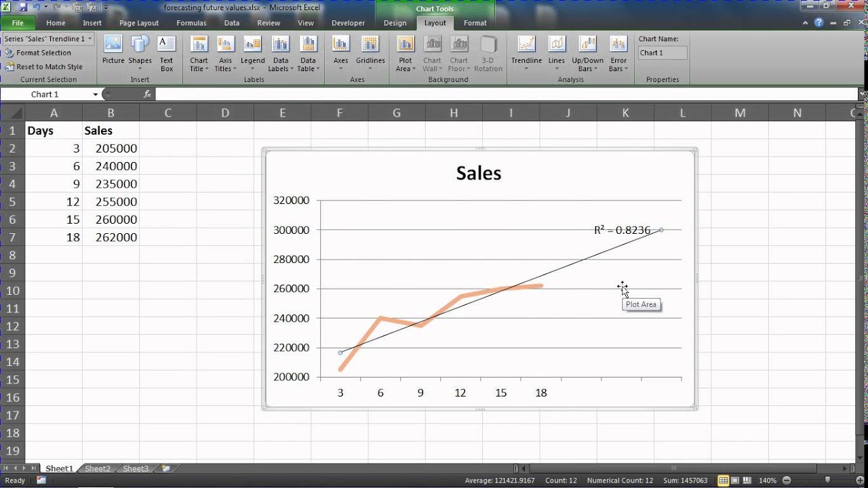Select the chart title Sales

pyautogui.click(x=479, y=174)
